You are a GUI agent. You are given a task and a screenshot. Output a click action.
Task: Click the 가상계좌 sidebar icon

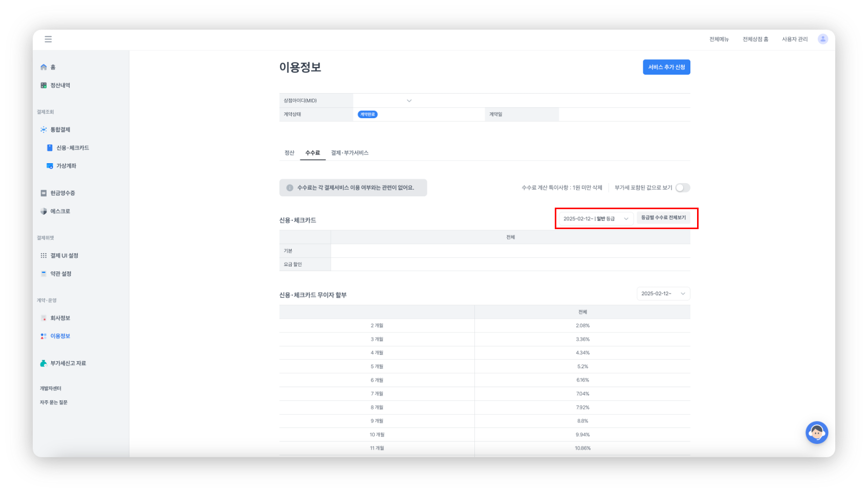tap(50, 166)
